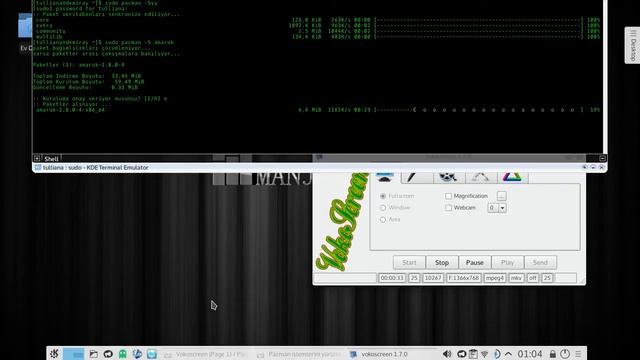The width and height of the screenshot is (640, 360).
Task: Click the lock screen icon
Action: pos(552,354)
